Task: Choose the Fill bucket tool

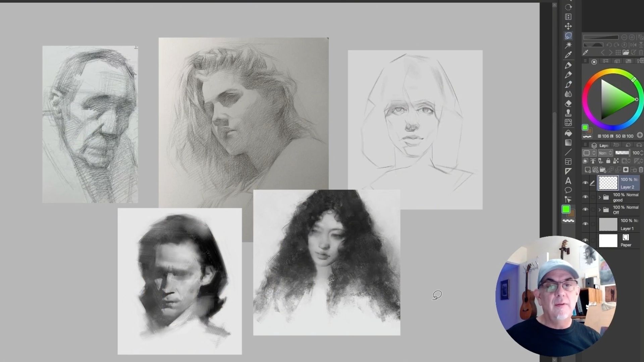Action: tap(568, 133)
